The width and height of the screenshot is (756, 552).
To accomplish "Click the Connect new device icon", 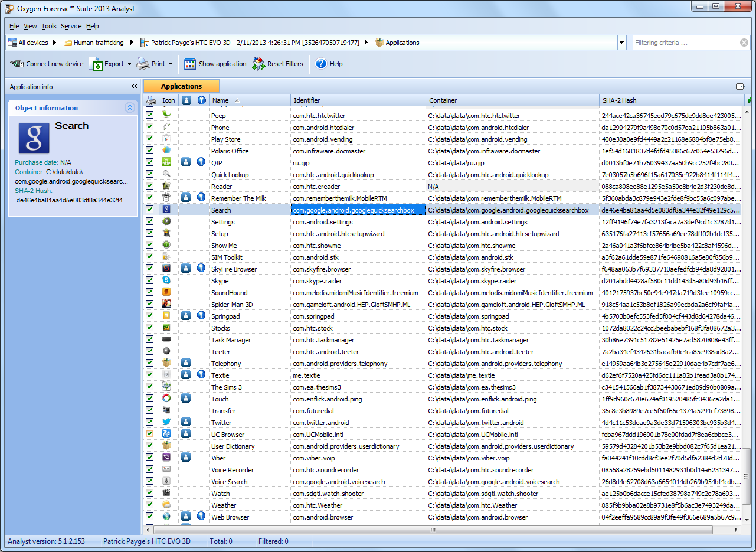I will tap(17, 64).
